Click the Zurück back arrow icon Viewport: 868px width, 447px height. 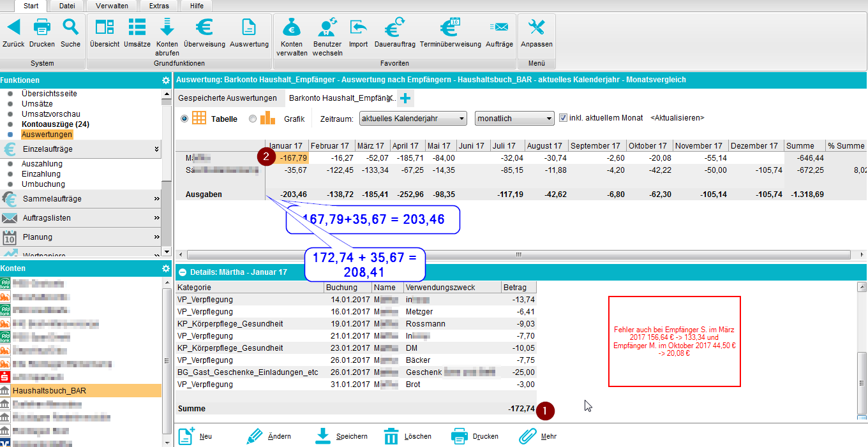click(x=13, y=27)
